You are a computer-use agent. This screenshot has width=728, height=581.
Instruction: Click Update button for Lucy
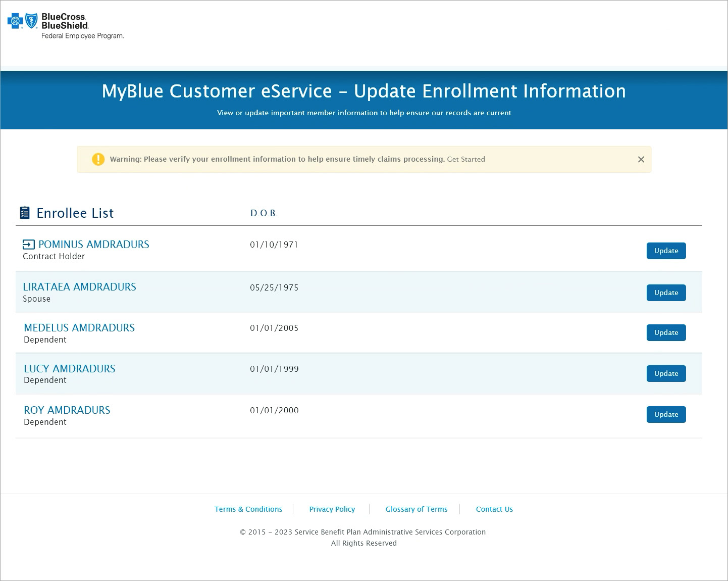click(666, 373)
